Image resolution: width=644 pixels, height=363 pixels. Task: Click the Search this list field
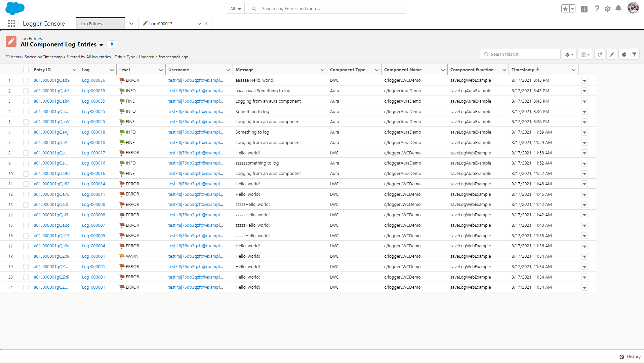(520, 54)
